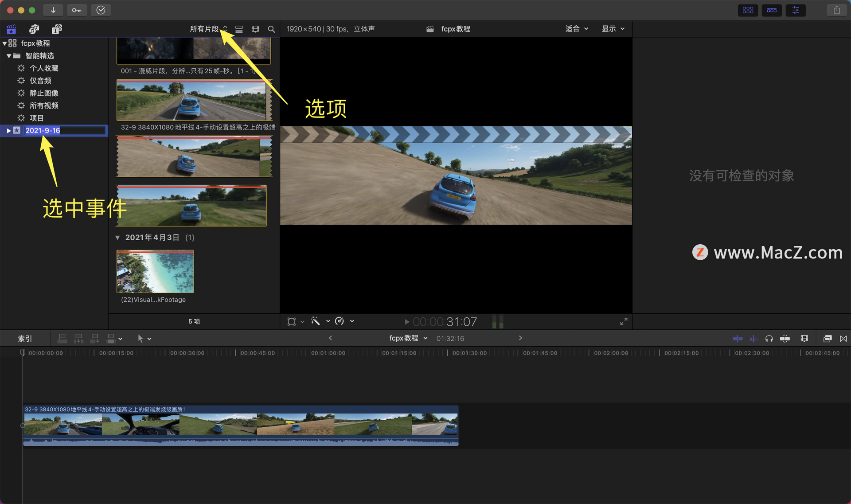
Task: Select the 项目 smart collection
Action: click(36, 118)
